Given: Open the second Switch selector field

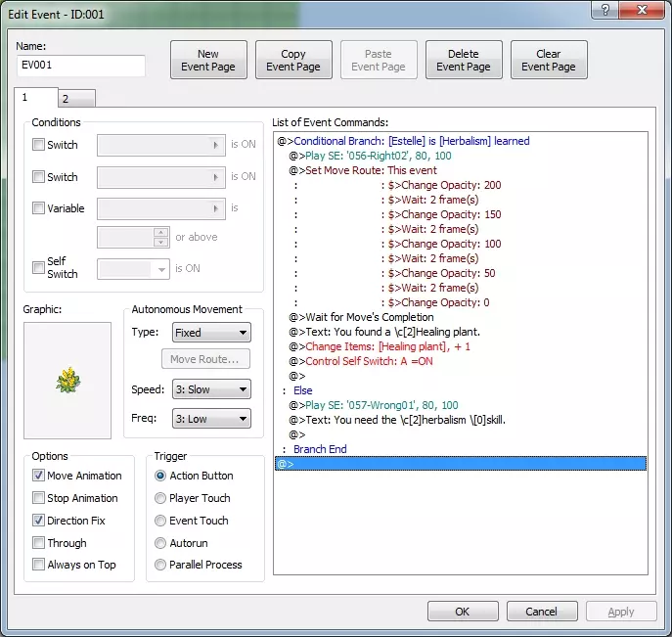Looking at the screenshot, I should [161, 177].
